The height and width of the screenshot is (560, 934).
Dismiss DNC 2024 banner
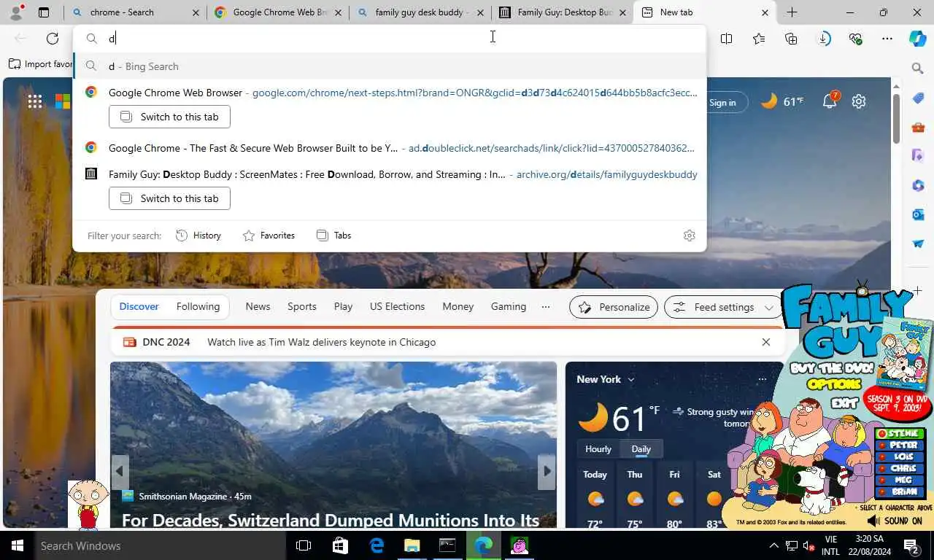765,342
